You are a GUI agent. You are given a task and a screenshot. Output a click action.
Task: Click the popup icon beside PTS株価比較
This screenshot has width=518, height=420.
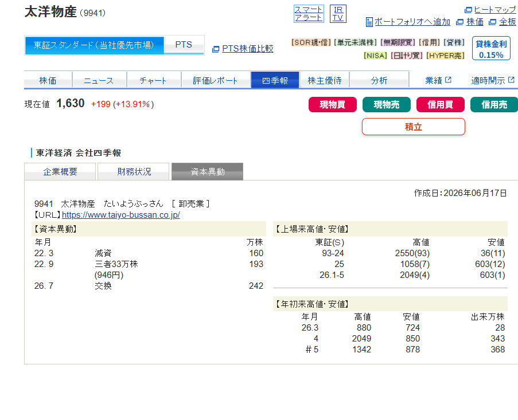tap(216, 49)
